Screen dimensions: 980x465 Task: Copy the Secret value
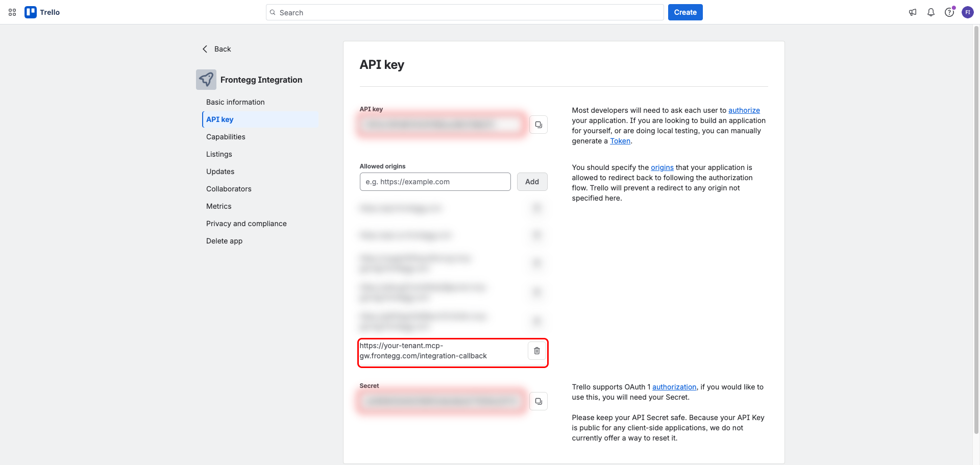pos(538,401)
